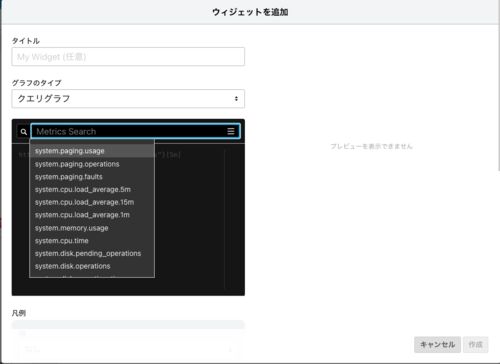Pick system.cpu.load_average.15m metric
The height and width of the screenshot is (364, 500).
tap(92, 202)
